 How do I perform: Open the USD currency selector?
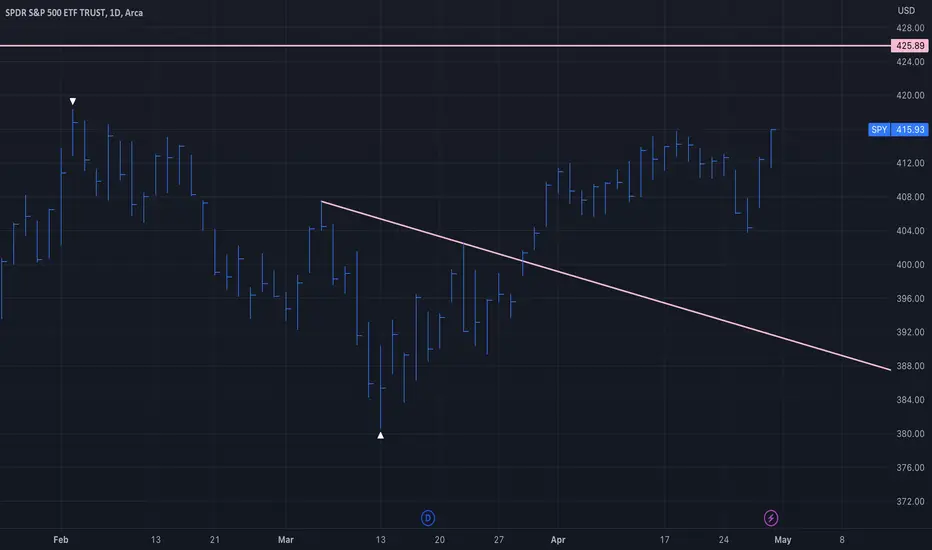[906, 11]
